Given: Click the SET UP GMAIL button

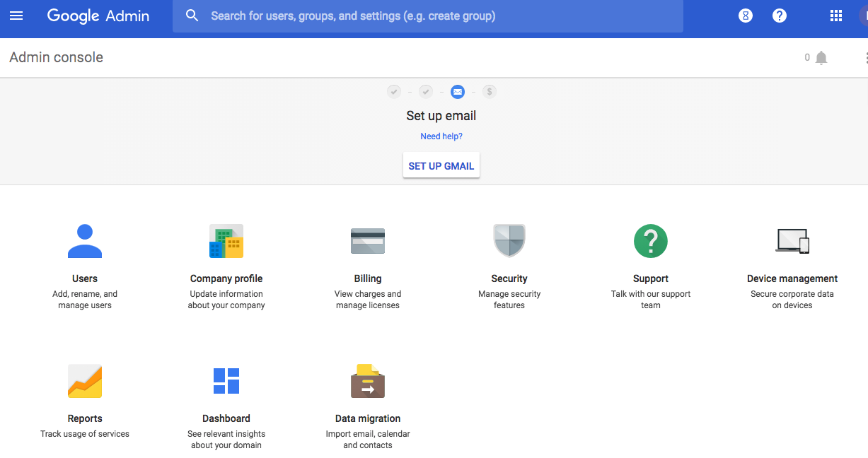Looking at the screenshot, I should 441,165.
